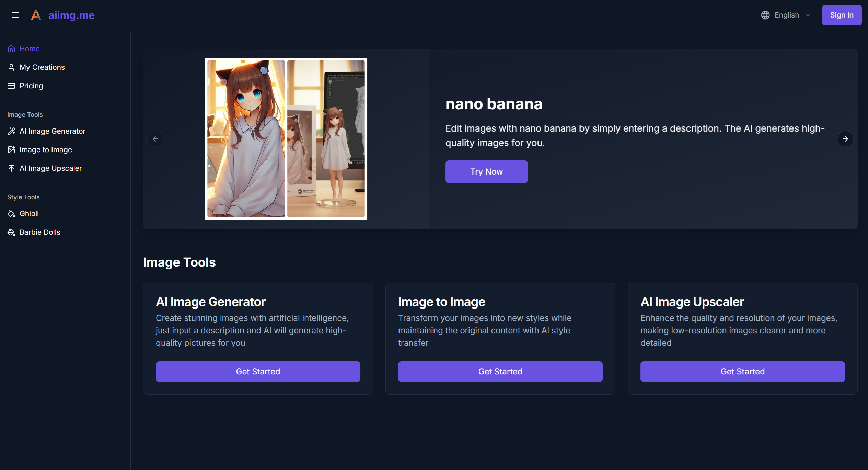Toggle the hamburger sidebar menu
Viewport: 868px width, 470px height.
pyautogui.click(x=15, y=15)
